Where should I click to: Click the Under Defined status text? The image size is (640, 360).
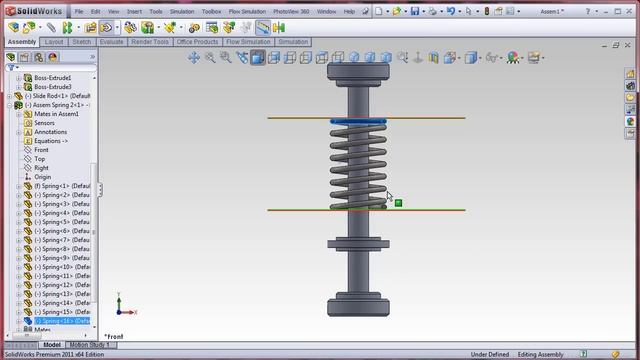click(x=490, y=354)
